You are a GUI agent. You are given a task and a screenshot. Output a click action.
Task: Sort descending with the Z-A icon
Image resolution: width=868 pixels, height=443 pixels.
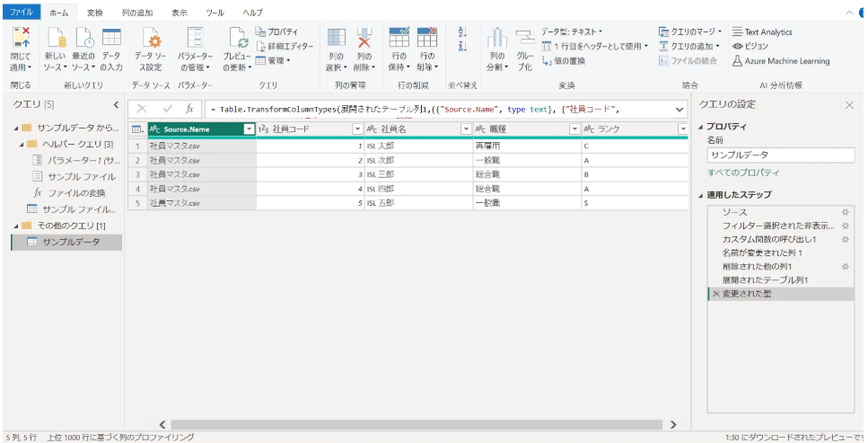coord(463,46)
